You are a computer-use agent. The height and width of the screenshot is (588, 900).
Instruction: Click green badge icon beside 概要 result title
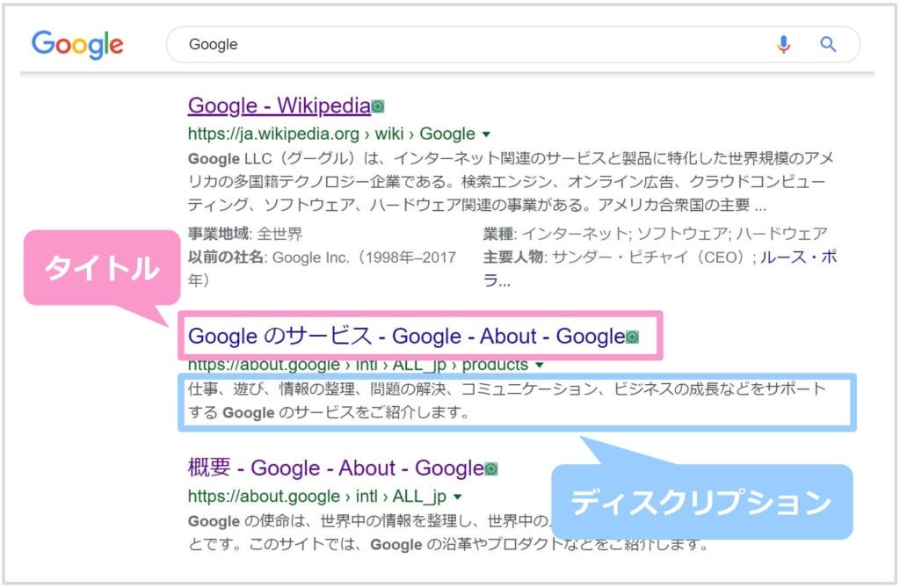coord(490,469)
